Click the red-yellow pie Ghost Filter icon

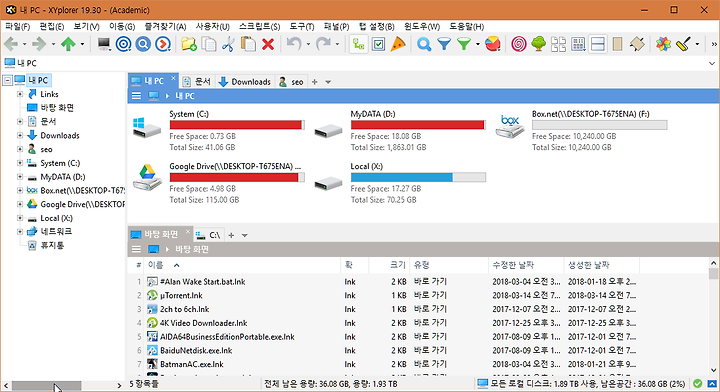(493, 44)
